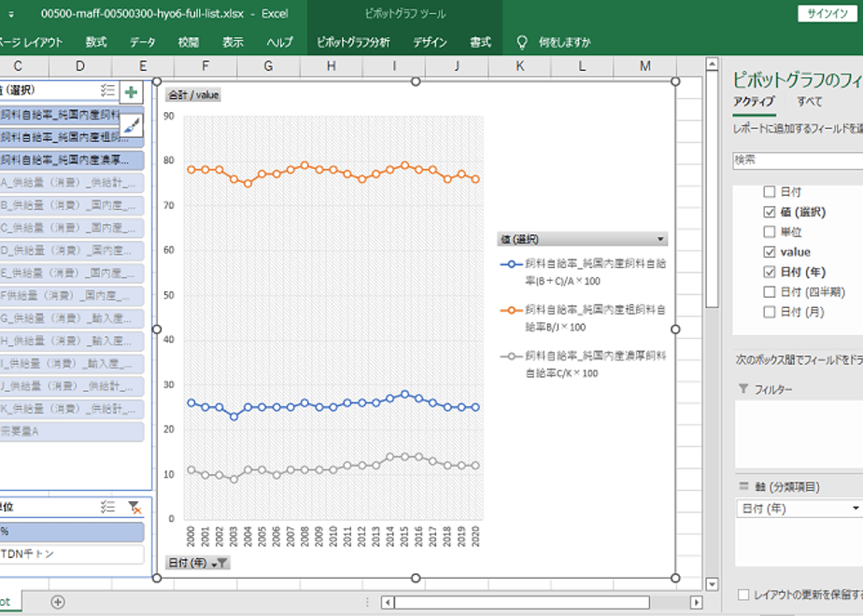Viewport: 863px width, 616px height.
Task: Click the horizontal scrollbar left arrow
Action: click(388, 602)
